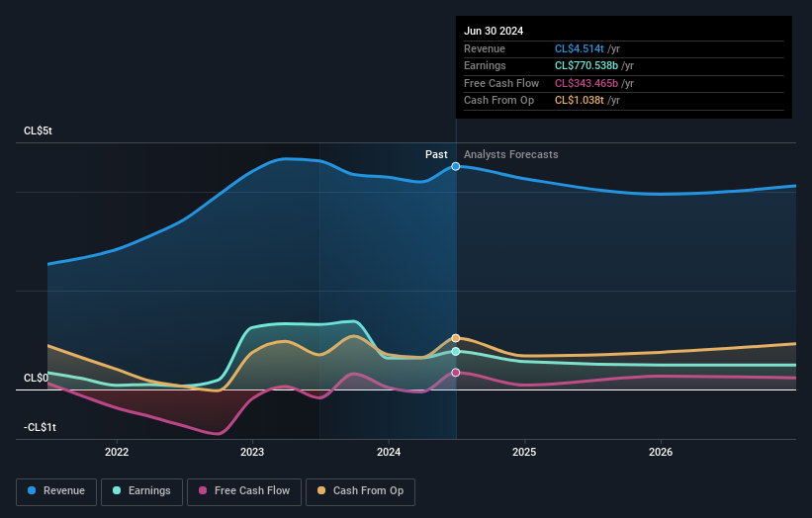
Task: Click the 2026 x-axis label
Action: tap(661, 452)
